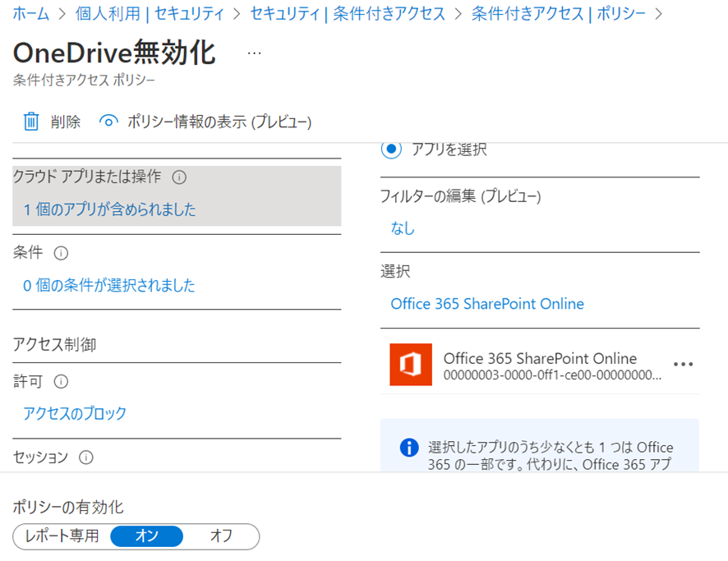Open セキュリティ | 条件付きアクセス breadcrumb link
728x561 pixels.
(348, 13)
